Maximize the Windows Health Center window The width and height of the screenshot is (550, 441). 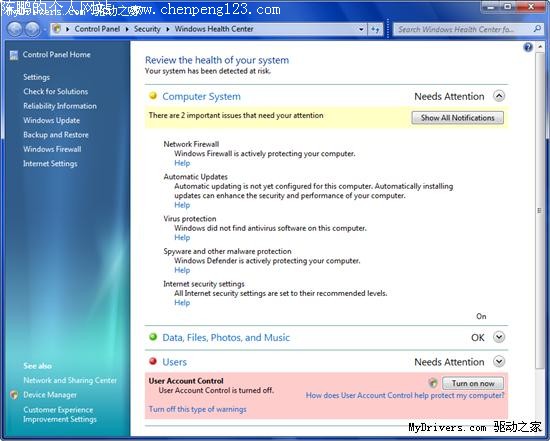click(x=507, y=7)
